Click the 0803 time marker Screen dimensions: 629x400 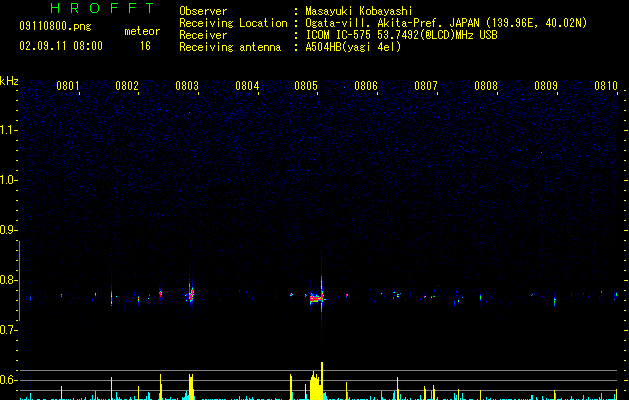(x=187, y=86)
